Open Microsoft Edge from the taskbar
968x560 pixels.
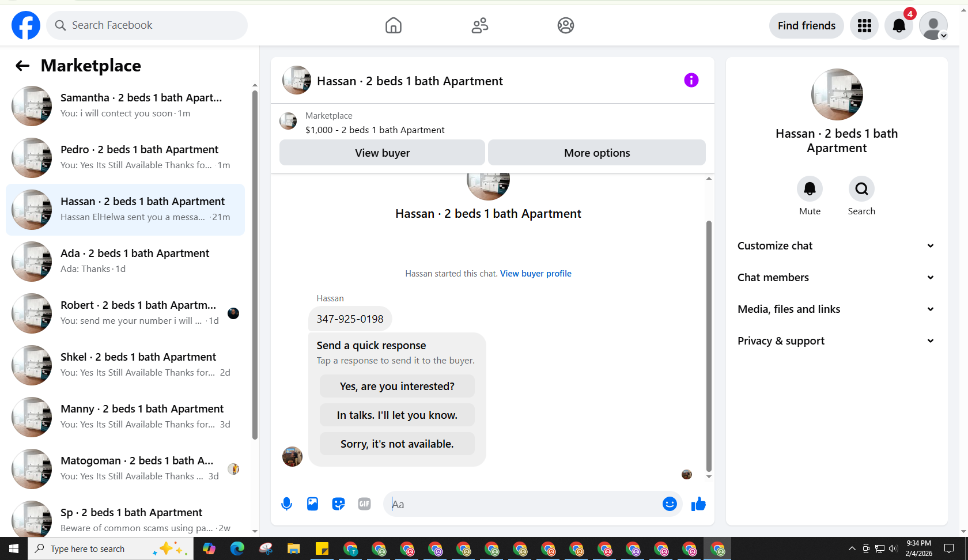[237, 548]
